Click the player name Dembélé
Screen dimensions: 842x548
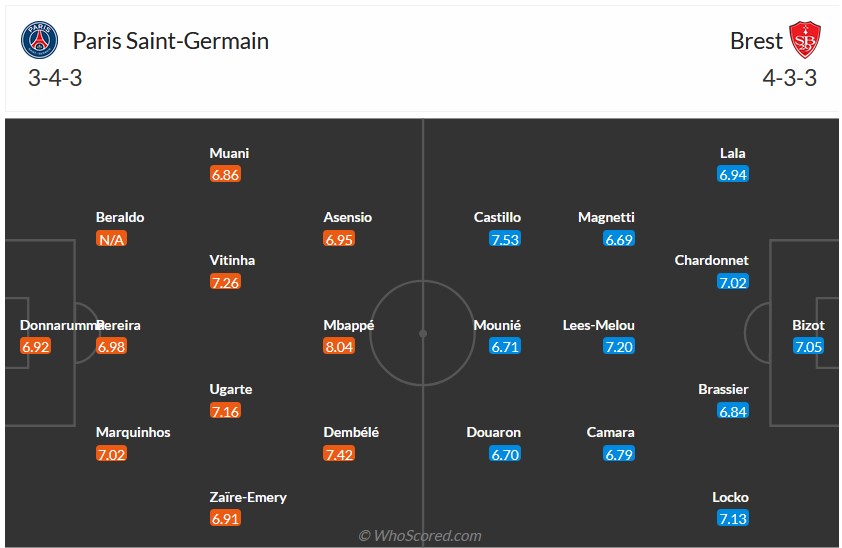click(351, 432)
